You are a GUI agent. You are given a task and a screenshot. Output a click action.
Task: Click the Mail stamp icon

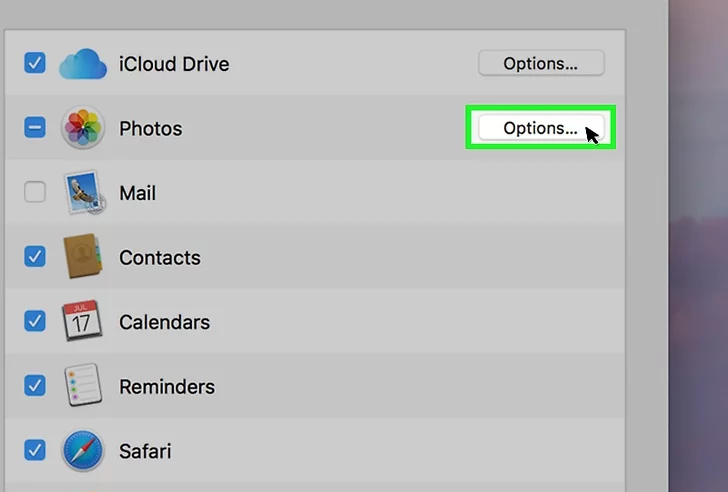(83, 193)
